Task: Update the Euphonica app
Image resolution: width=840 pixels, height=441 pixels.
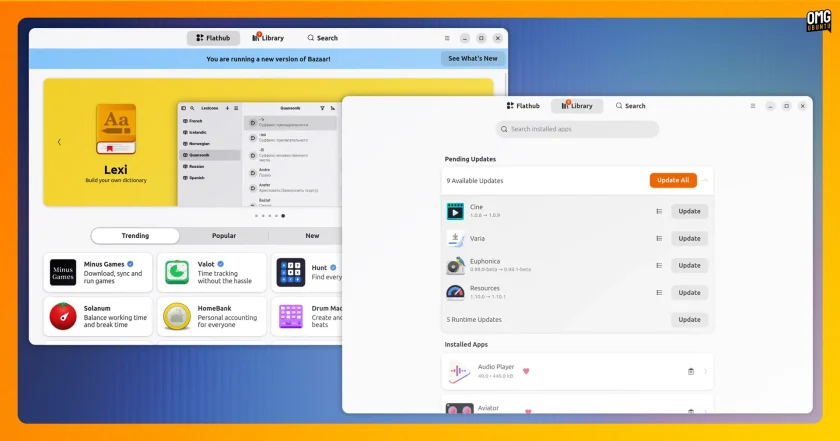Action: click(689, 266)
